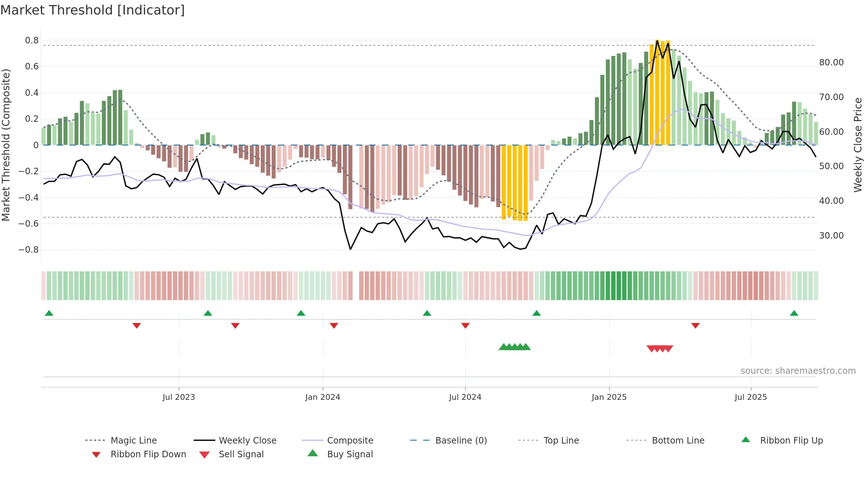
Task: Toggle the Composite legend entry
Action: point(337,440)
